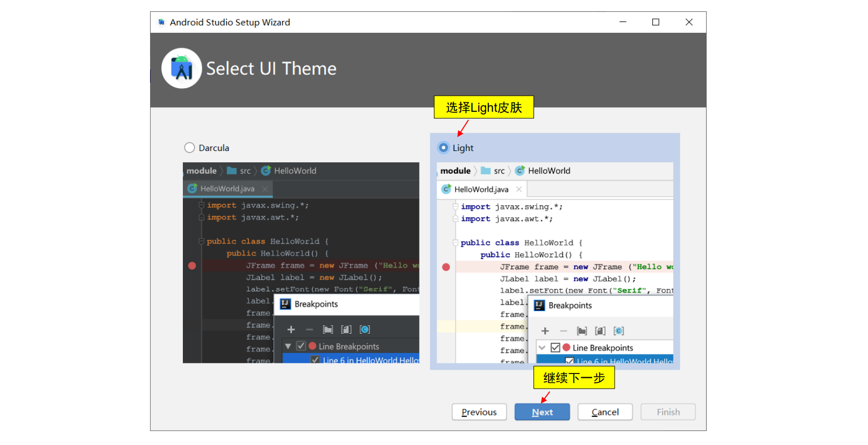Screen dimensions: 868x445
Task: Click the Darcula label text
Action: click(x=214, y=148)
